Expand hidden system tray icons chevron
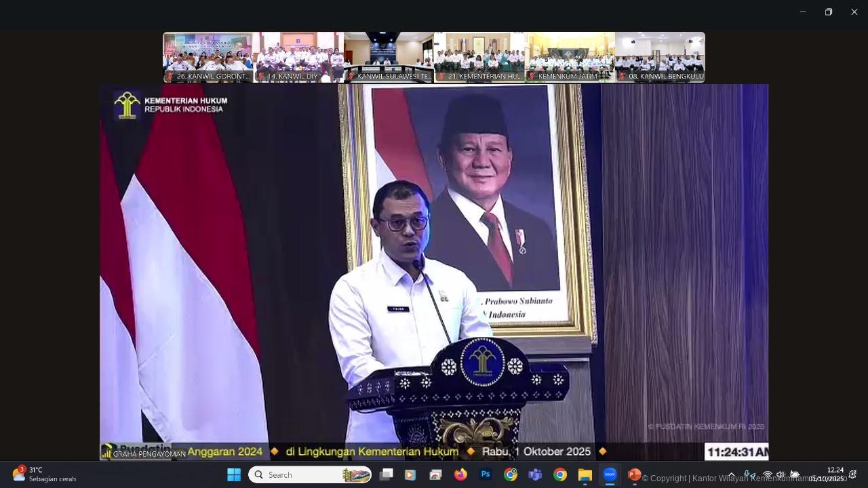Viewport: 868px width, 488px height. (731, 475)
